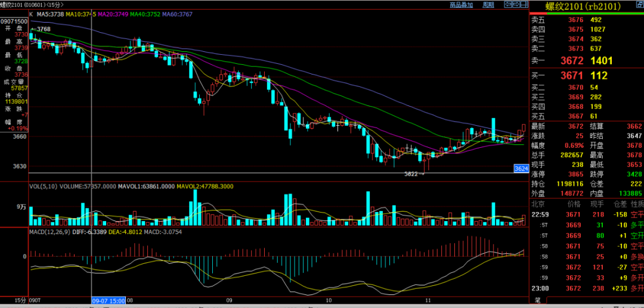The height and width of the screenshot is (308, 644).
Task: Click the 外盘 value 148772
Action: (x=572, y=193)
